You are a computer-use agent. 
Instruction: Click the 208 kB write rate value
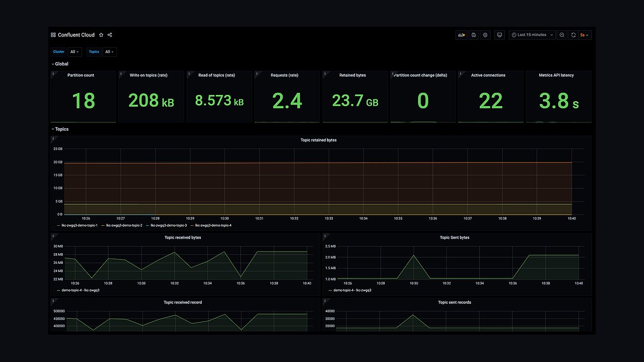pos(151,101)
